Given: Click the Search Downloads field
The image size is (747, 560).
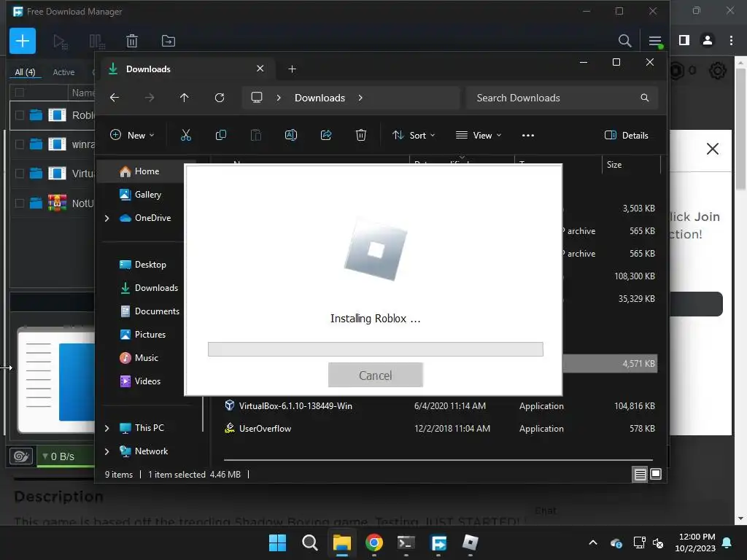Looking at the screenshot, I should (x=562, y=98).
